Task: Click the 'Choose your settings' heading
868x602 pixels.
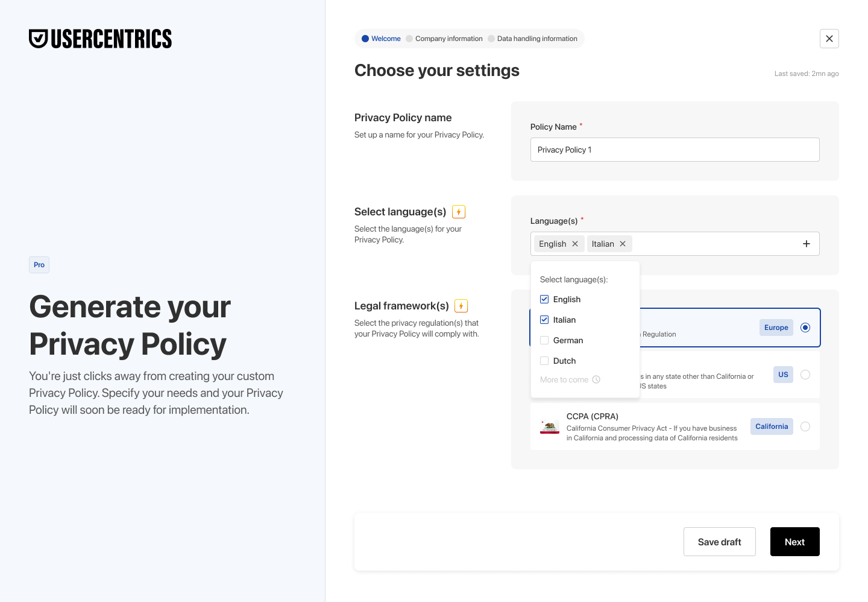Action: pyautogui.click(x=437, y=71)
